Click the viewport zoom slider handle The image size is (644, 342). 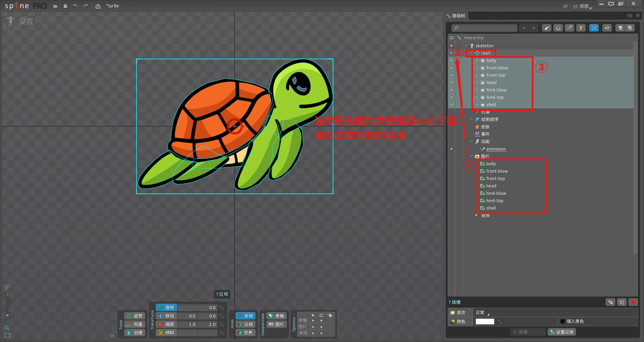(7, 315)
